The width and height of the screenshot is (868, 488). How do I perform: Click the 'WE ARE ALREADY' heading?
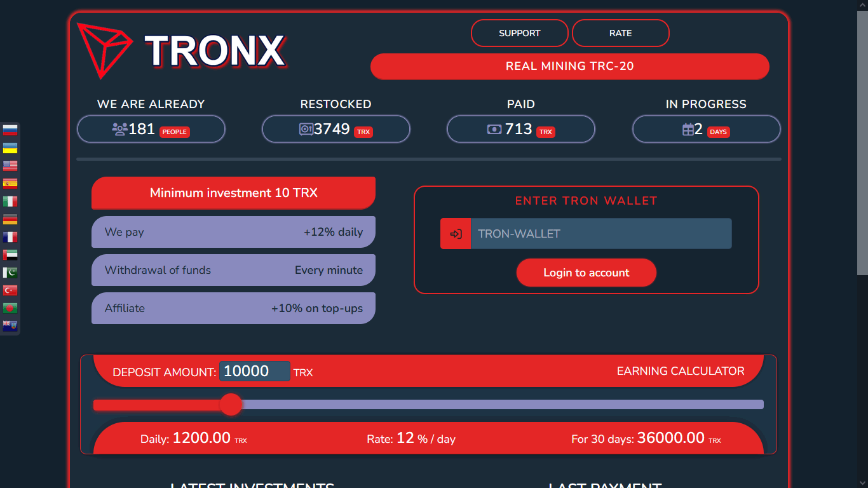(151, 104)
